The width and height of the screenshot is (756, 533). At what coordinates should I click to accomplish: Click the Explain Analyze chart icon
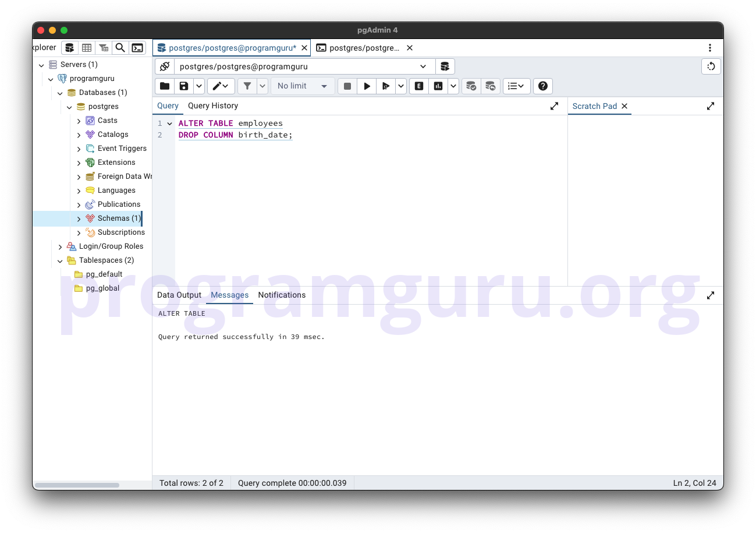pos(438,86)
